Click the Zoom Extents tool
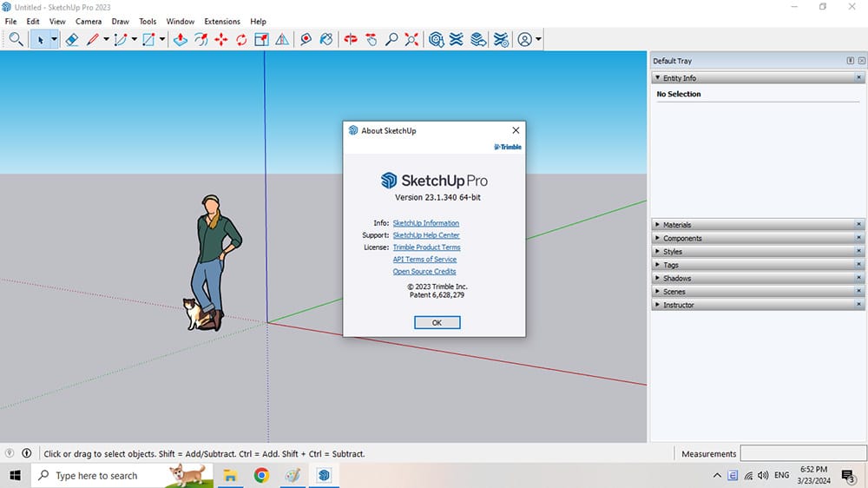868x488 pixels. pyautogui.click(x=411, y=39)
